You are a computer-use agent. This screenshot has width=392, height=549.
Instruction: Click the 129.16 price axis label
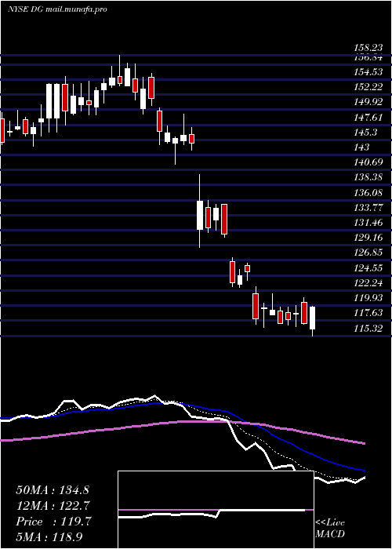click(367, 238)
